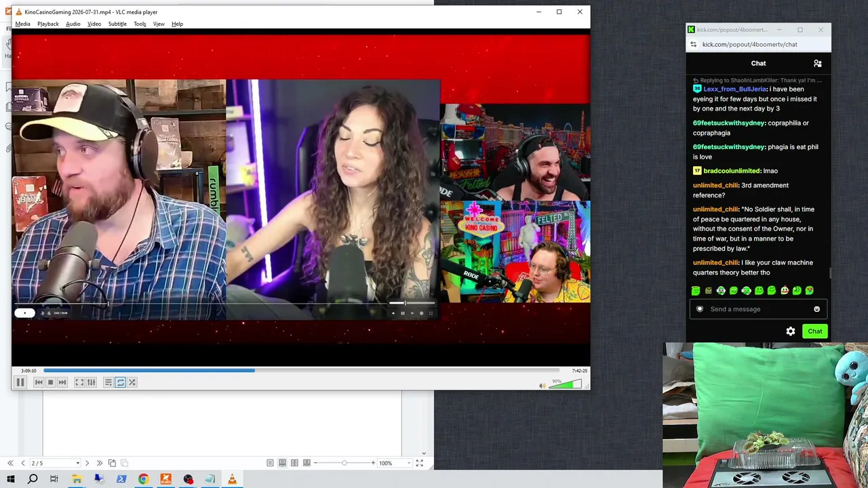Click the chat identity shield icon

tap(700, 309)
